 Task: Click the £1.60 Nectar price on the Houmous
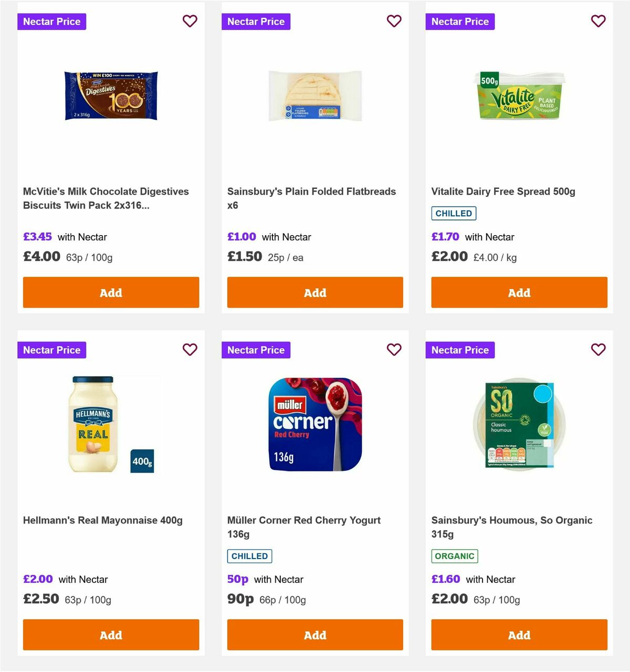pos(445,579)
